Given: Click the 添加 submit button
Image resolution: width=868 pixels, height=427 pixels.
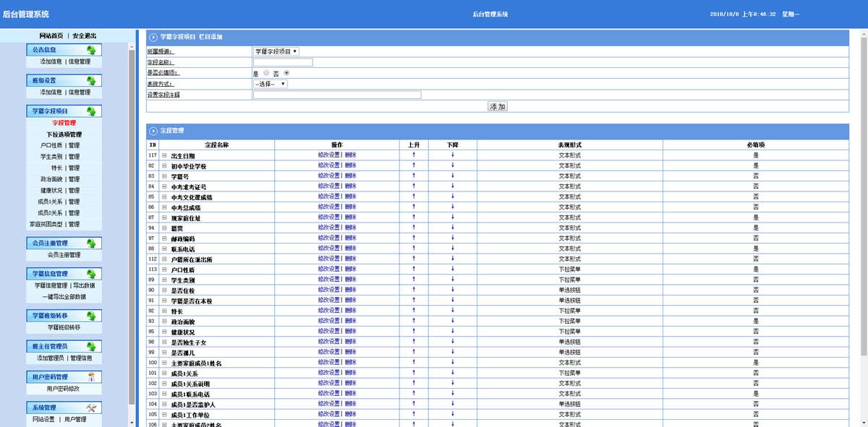Looking at the screenshot, I should tap(498, 106).
